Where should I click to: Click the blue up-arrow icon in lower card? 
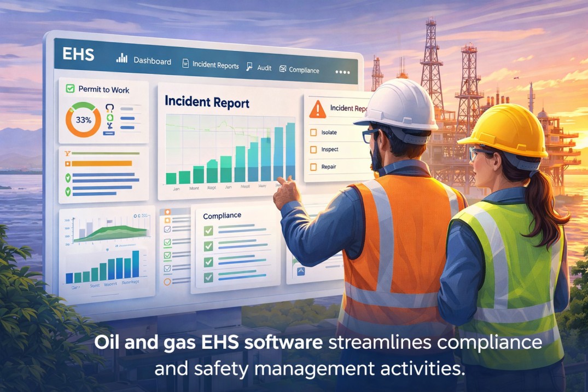301,271
